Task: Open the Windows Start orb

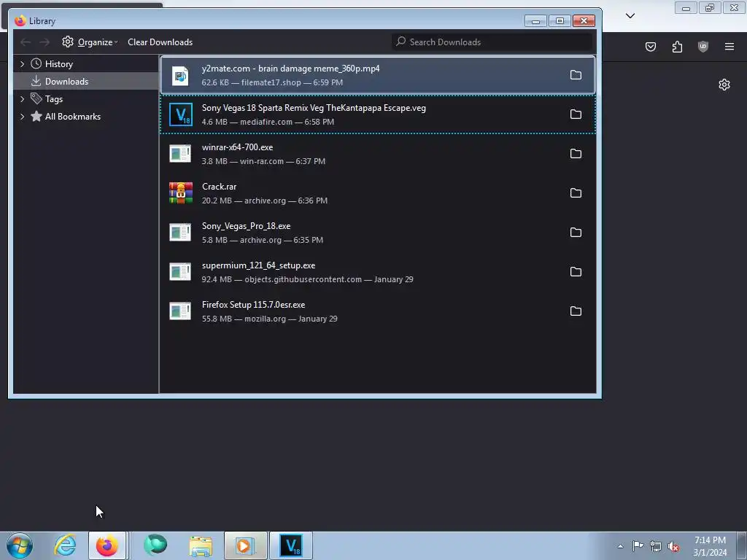Action: point(20,545)
